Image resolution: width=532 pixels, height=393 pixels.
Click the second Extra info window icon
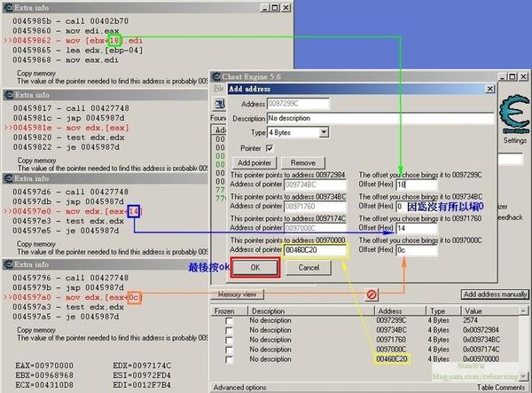pos(8,95)
